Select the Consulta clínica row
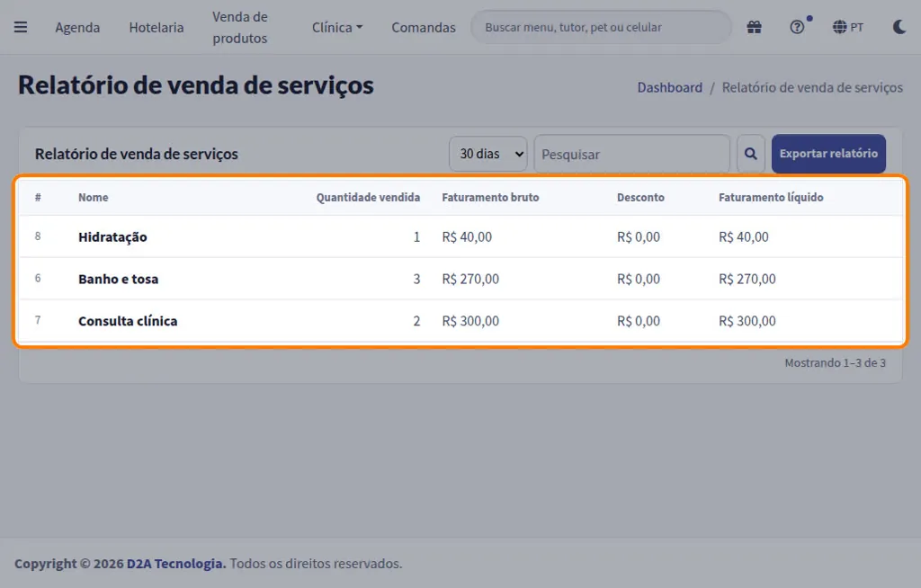921x588 pixels. 461,321
